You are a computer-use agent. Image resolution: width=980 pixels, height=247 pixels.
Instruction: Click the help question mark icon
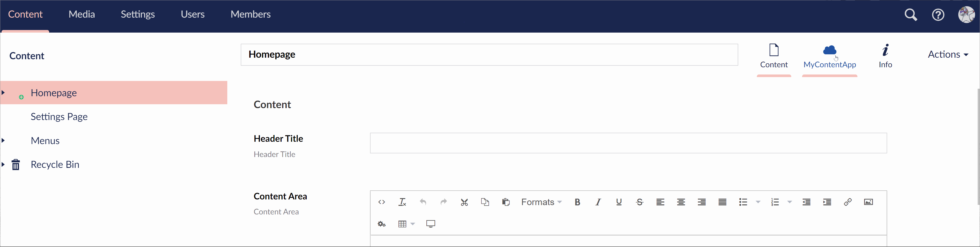(938, 15)
